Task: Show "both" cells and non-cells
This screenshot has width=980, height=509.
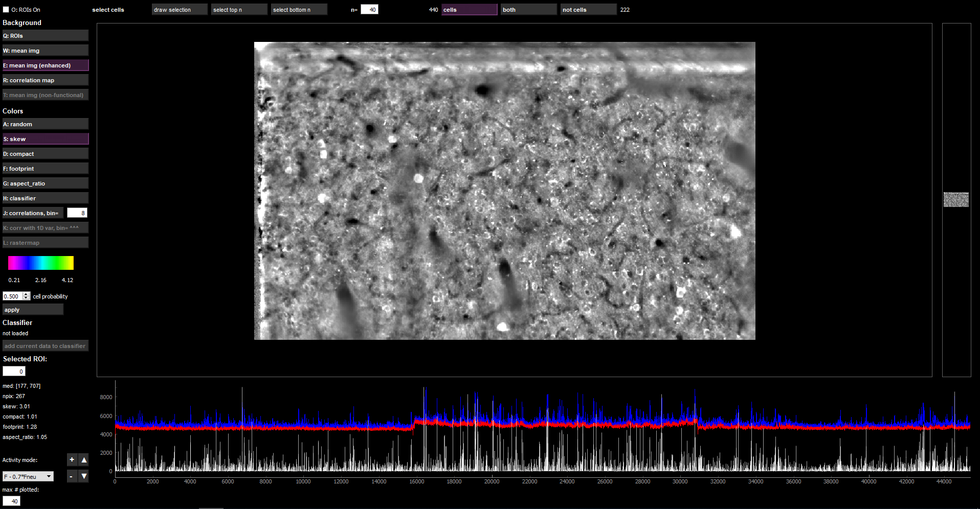Action: pos(528,9)
